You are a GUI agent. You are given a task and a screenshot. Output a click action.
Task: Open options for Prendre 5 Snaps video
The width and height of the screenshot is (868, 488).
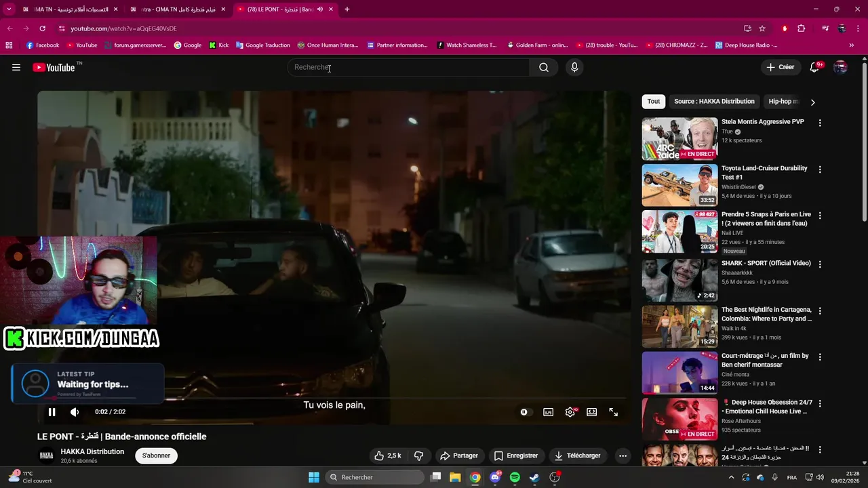[820, 216]
